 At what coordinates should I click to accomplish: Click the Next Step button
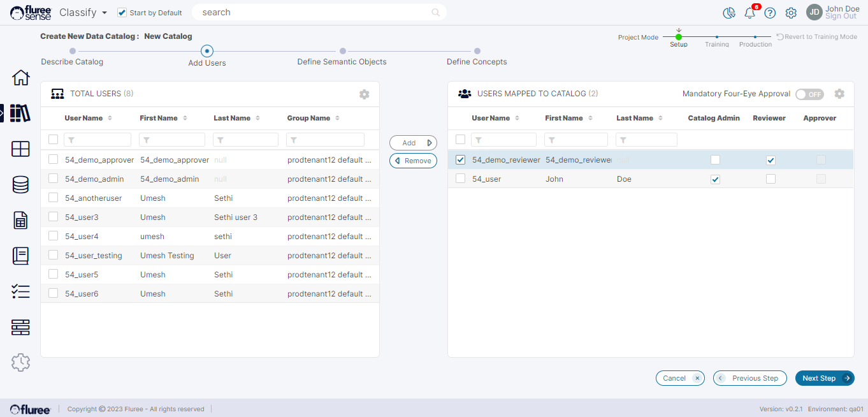point(824,378)
